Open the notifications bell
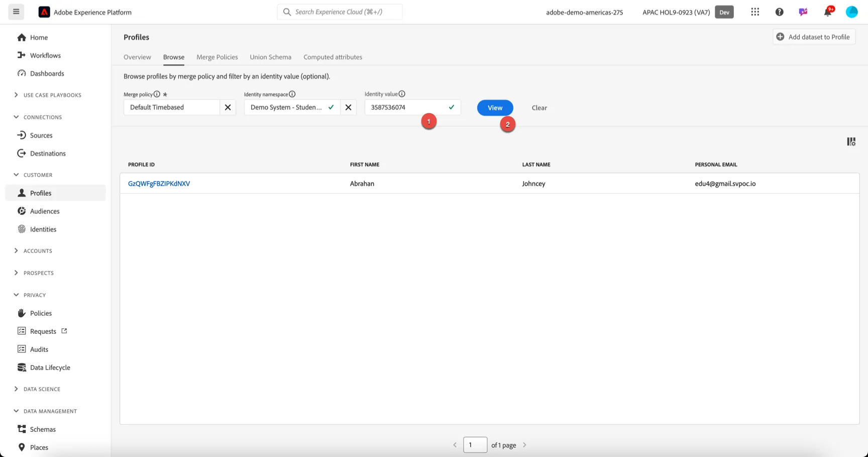This screenshot has width=868, height=457. 827,12
